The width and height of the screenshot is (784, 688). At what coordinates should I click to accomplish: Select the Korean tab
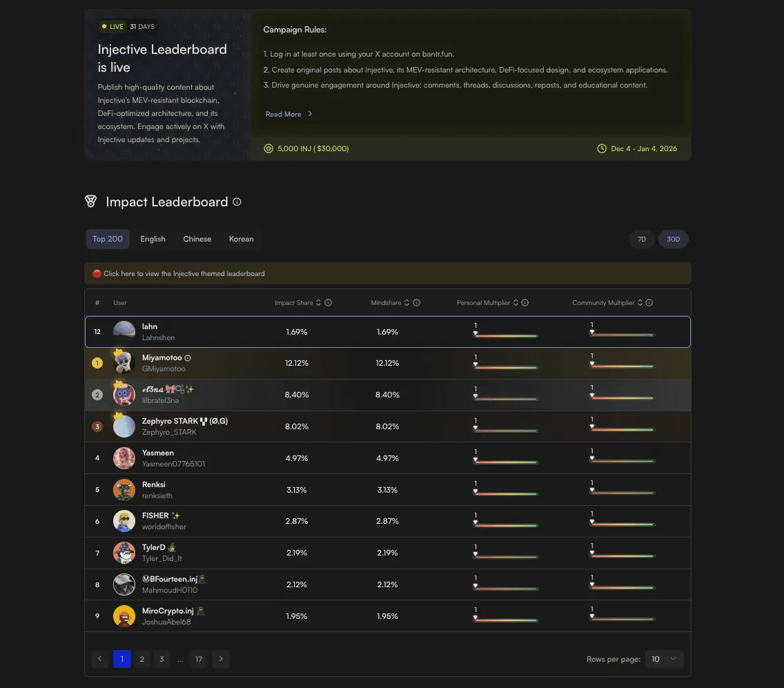click(241, 239)
